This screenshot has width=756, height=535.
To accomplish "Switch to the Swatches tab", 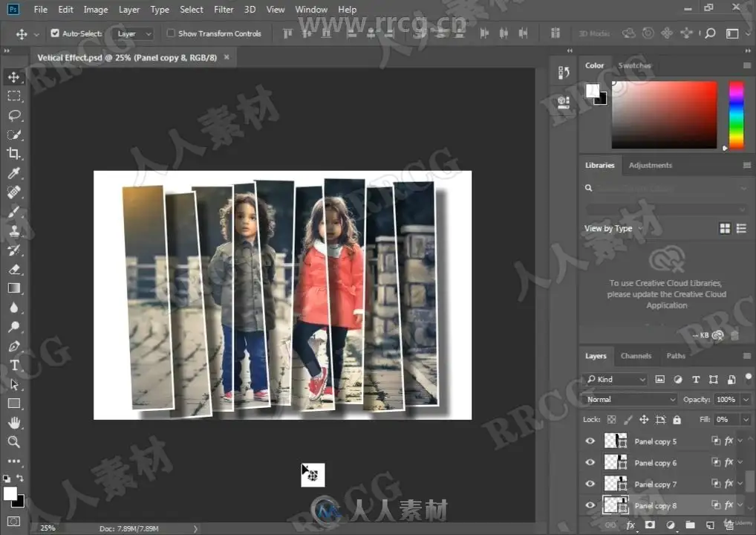I will click(x=634, y=65).
